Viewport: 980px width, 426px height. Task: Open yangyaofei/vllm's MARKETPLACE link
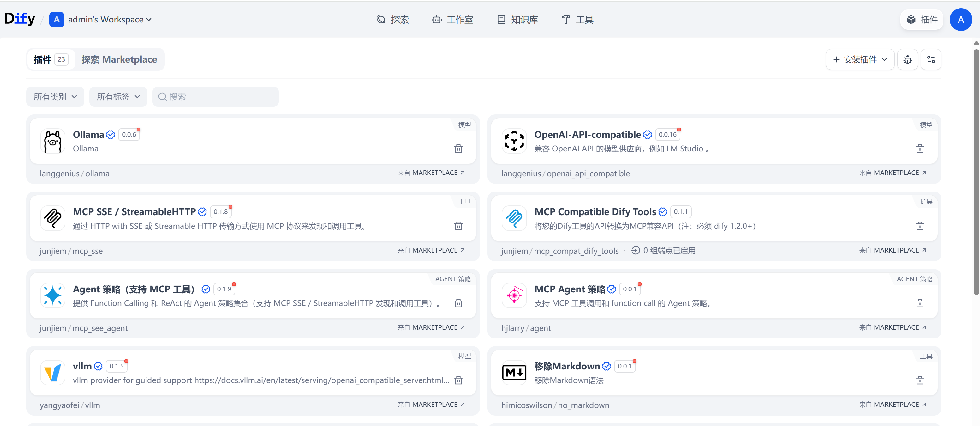click(431, 404)
